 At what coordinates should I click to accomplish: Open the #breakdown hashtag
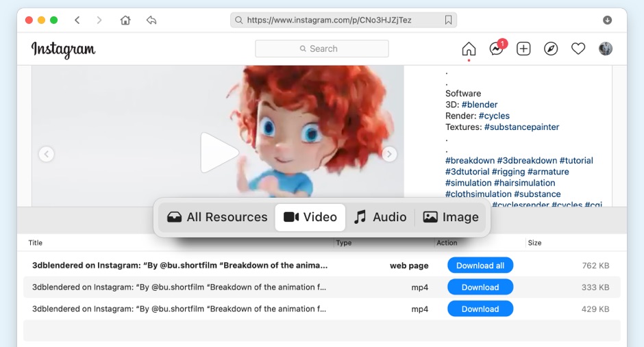coord(470,160)
